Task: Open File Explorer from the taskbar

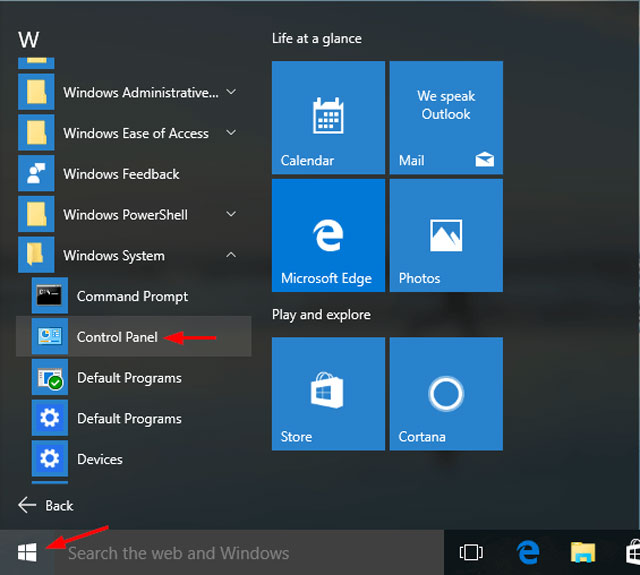Action: [x=583, y=553]
